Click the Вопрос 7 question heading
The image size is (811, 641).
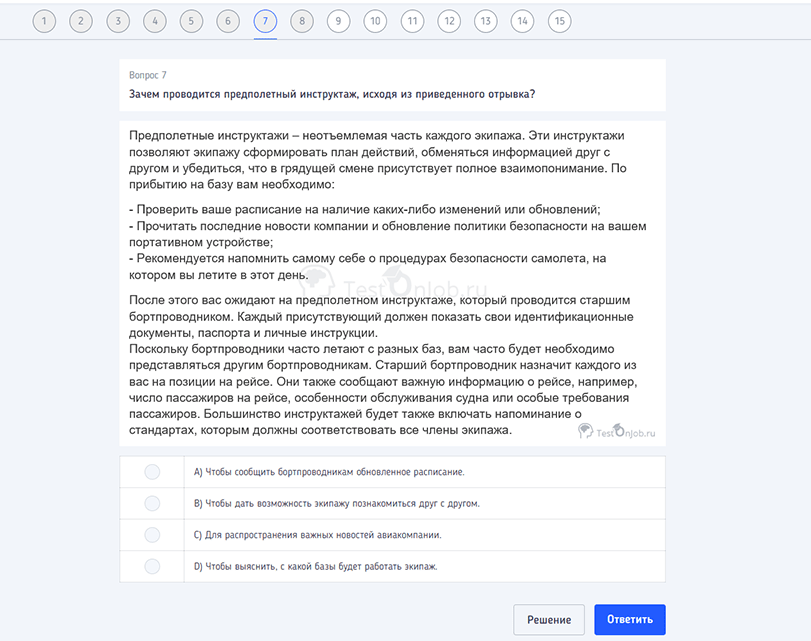[148, 75]
